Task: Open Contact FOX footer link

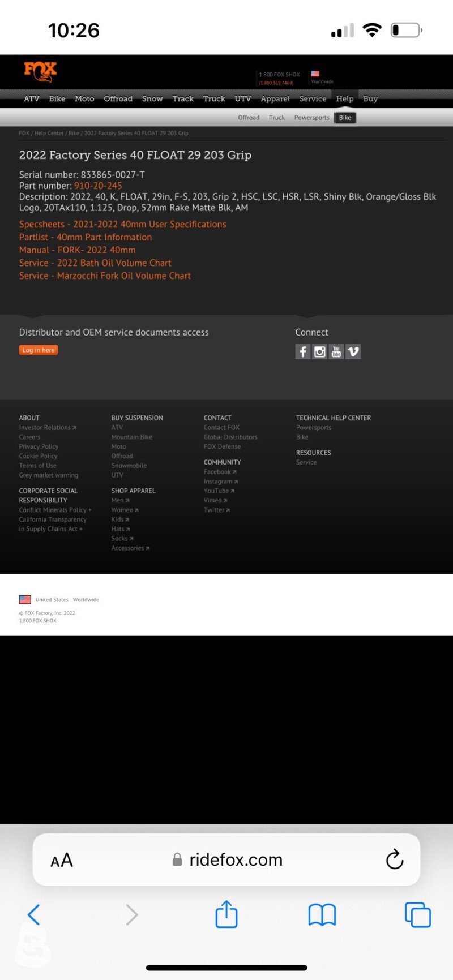Action: tap(221, 428)
